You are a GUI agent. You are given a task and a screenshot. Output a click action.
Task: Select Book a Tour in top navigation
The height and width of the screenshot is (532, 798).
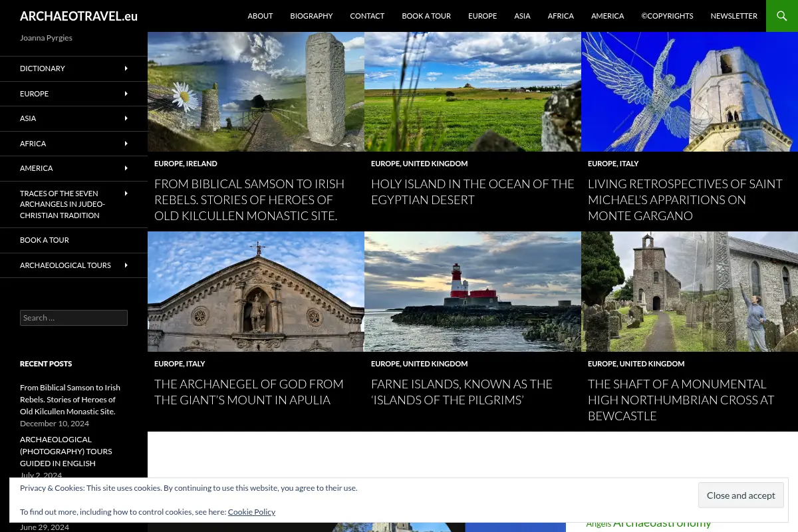426,16
